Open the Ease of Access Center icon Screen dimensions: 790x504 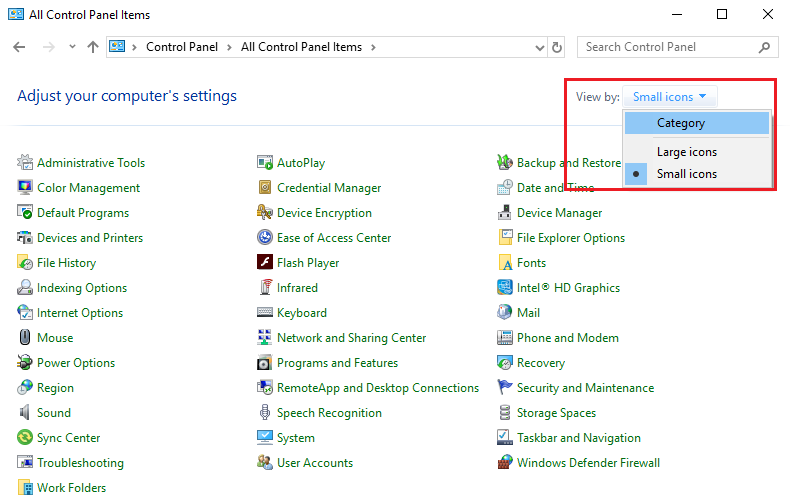coord(265,237)
